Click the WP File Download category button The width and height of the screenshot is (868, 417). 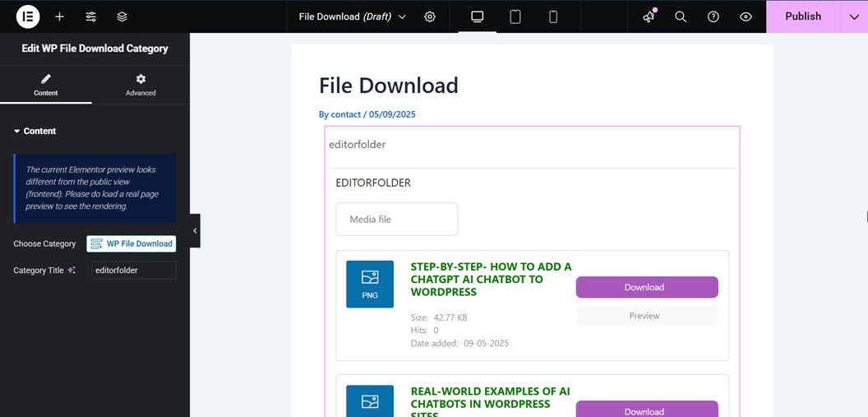click(x=132, y=243)
